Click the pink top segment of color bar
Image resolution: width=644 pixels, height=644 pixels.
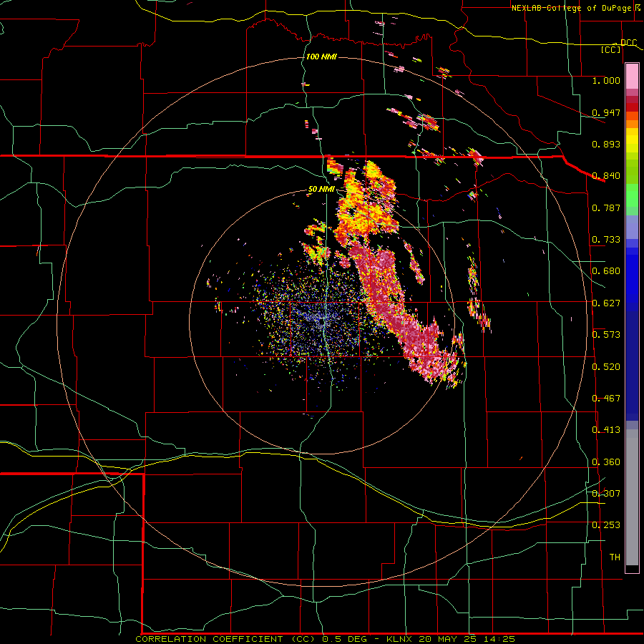(632, 77)
